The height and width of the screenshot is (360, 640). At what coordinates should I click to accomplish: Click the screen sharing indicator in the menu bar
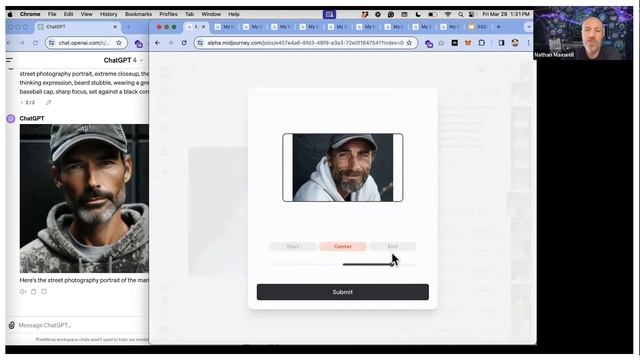pyautogui.click(x=329, y=14)
